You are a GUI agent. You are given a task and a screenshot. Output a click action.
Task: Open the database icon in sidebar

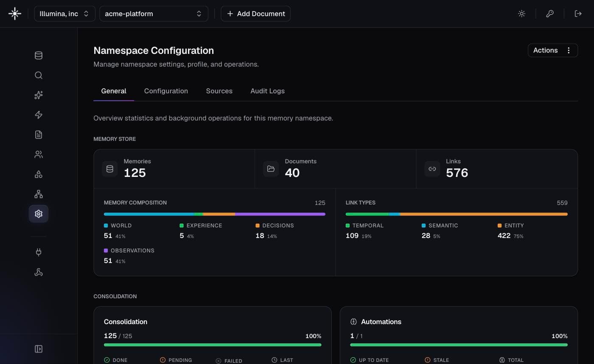pos(39,56)
